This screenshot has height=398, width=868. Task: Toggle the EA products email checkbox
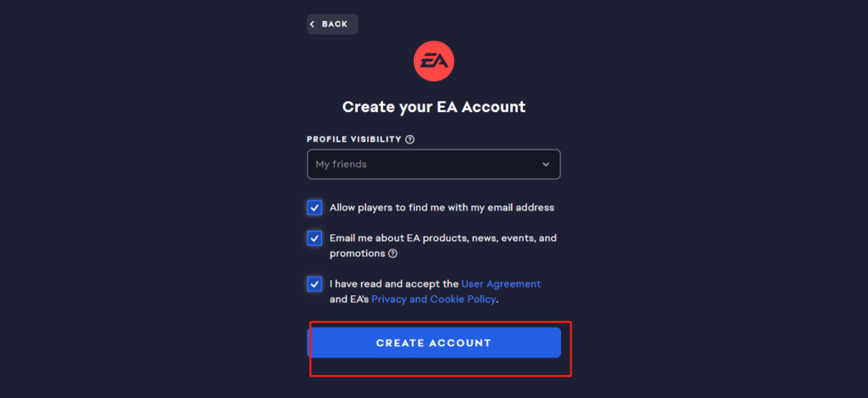point(314,238)
